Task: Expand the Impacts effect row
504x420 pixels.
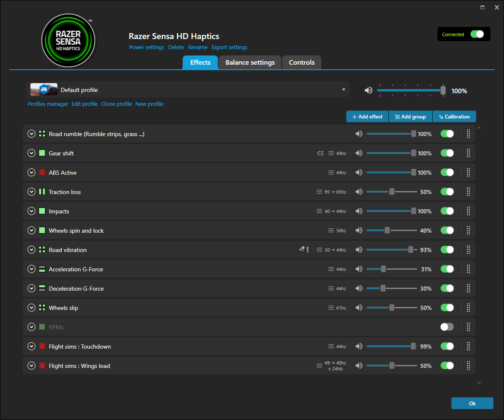Action: tap(31, 211)
